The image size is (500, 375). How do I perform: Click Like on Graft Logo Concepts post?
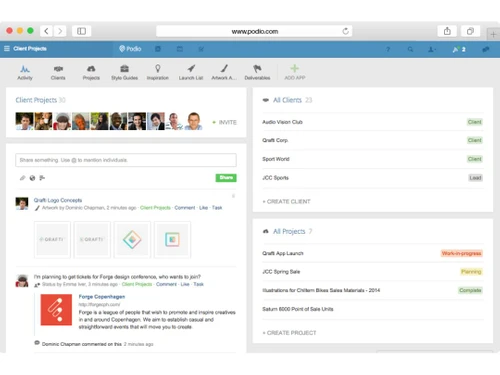point(203,208)
